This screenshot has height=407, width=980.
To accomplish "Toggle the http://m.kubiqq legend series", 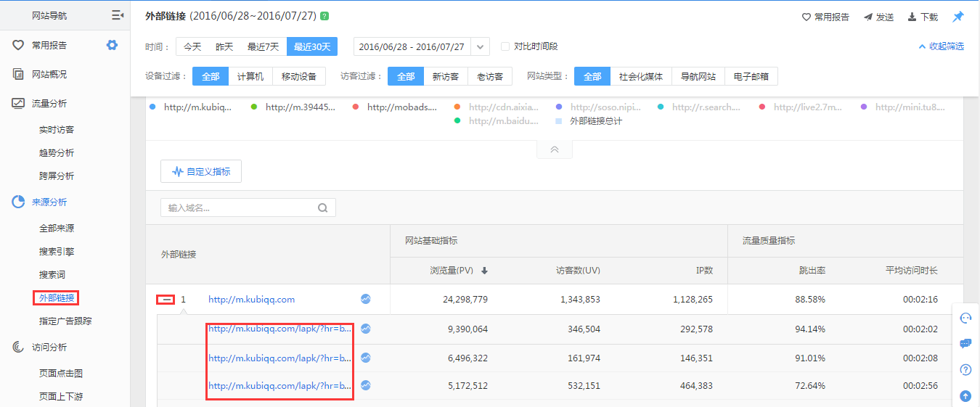I will [190, 107].
